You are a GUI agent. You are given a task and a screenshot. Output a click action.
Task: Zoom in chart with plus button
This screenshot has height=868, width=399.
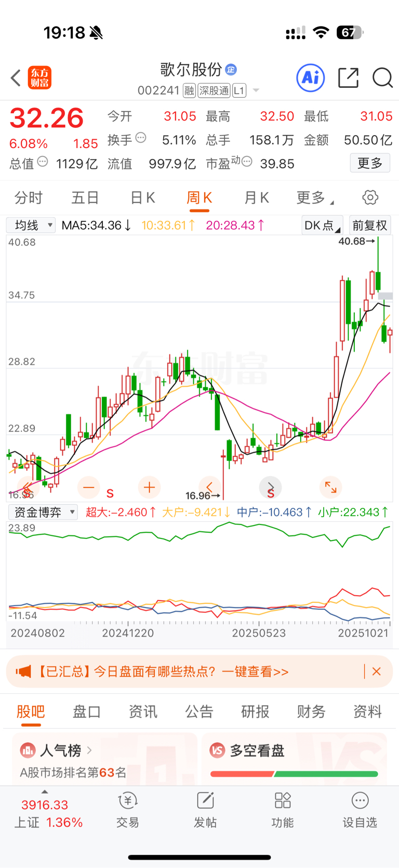click(x=149, y=488)
